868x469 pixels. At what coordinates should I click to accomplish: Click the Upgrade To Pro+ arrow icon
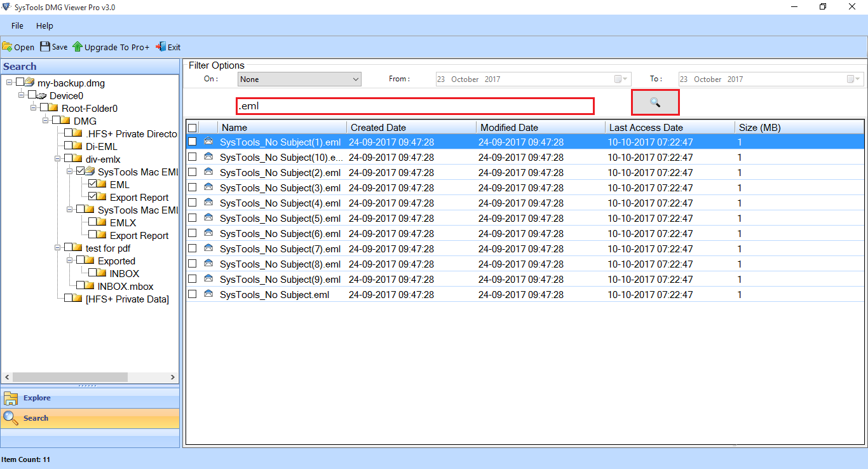78,46
